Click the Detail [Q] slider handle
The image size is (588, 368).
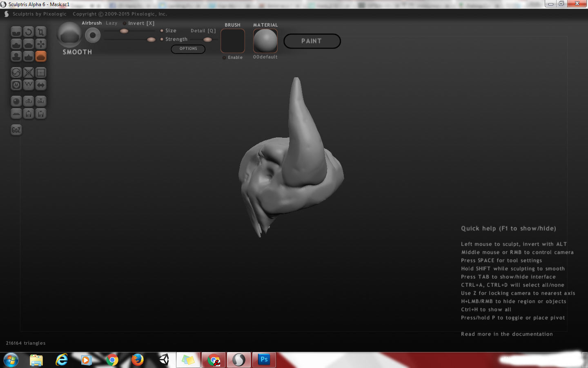pyautogui.click(x=207, y=40)
